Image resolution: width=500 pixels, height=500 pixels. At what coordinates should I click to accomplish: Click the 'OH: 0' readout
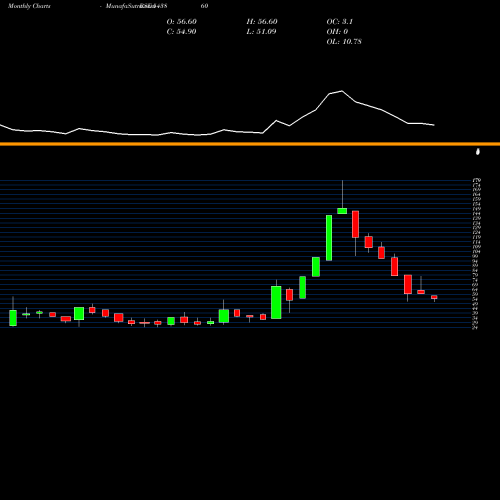coord(337,31)
